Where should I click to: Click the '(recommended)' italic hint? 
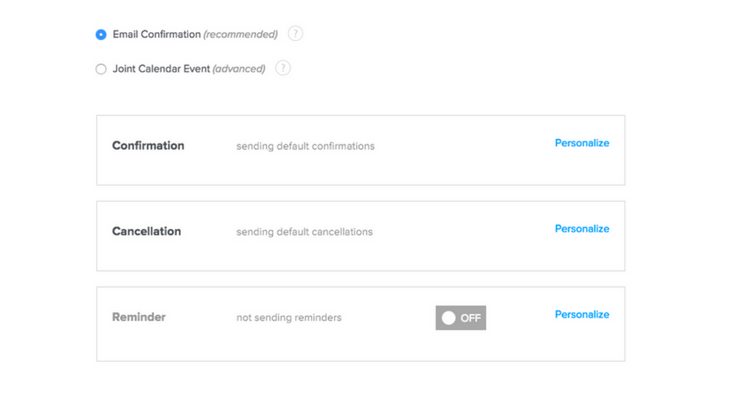coord(241,35)
